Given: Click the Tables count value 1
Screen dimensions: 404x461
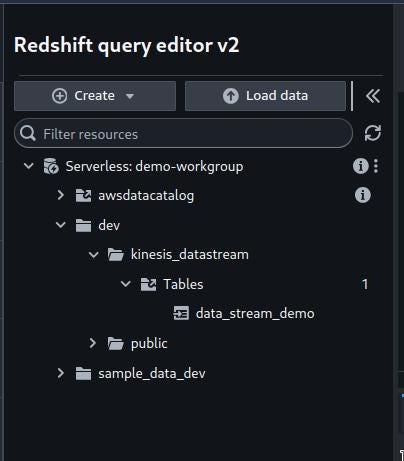Looking at the screenshot, I should [365, 284].
